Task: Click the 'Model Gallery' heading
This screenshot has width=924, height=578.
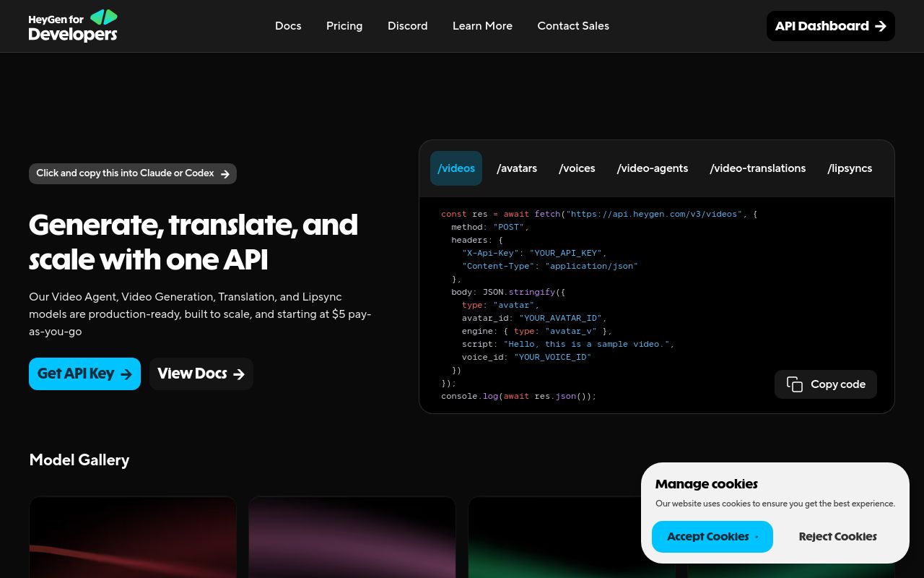Action: pos(79,460)
